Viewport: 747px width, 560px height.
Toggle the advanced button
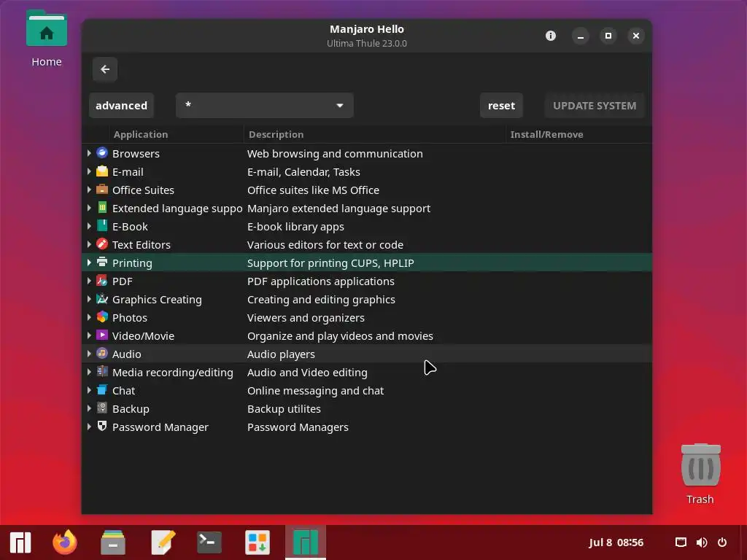122,105
